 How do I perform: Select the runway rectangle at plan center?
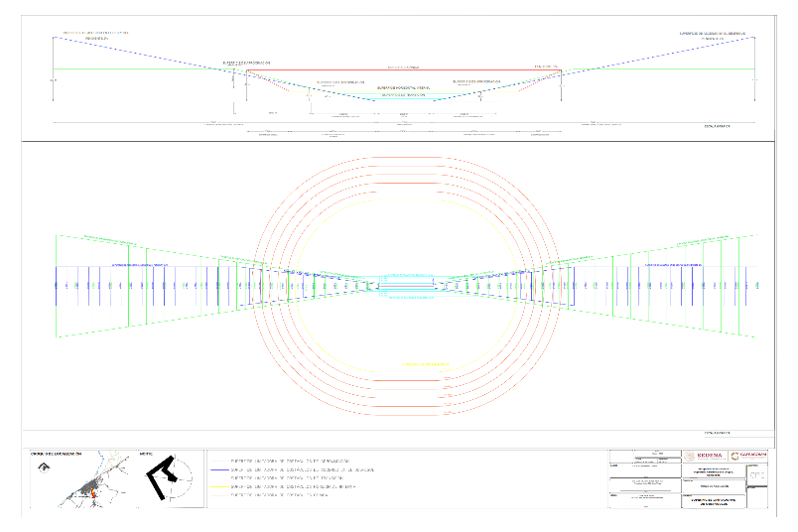(x=405, y=286)
